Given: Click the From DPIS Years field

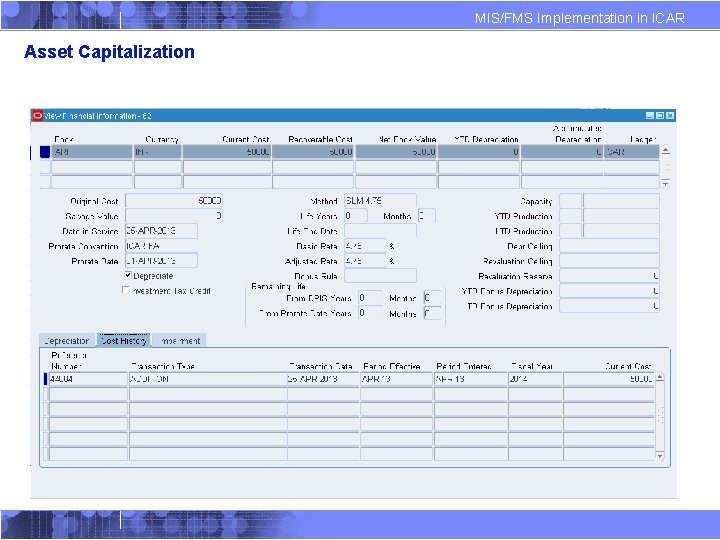Looking at the screenshot, I should tap(370, 298).
